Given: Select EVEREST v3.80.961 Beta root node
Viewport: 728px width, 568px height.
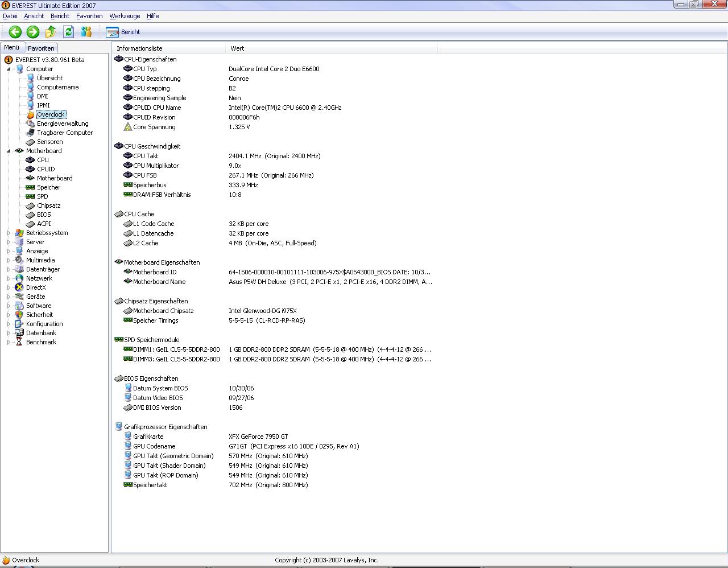Looking at the screenshot, I should [x=49, y=60].
